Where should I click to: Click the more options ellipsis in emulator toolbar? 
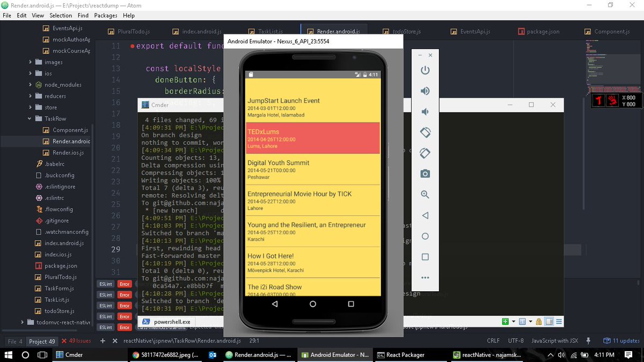425,277
